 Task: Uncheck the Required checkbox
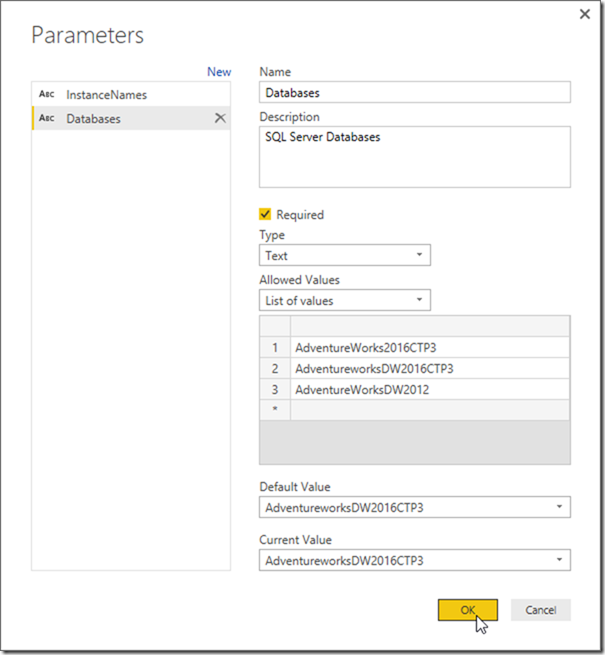point(265,214)
